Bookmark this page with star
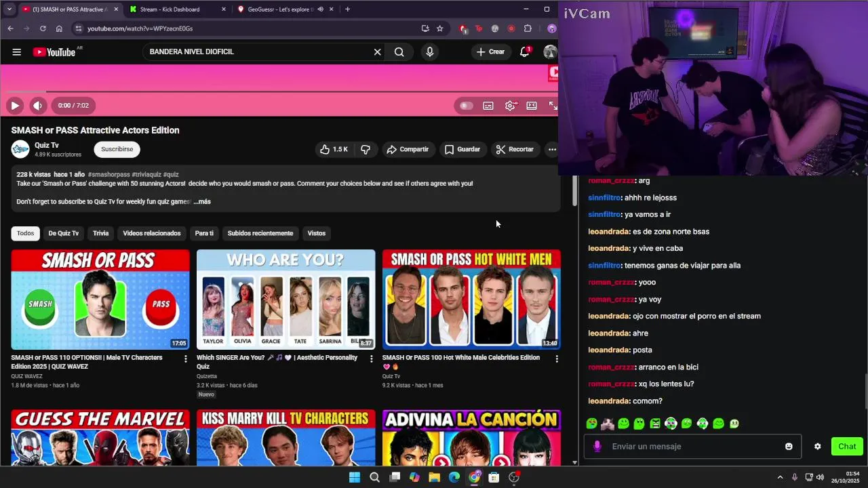Viewport: 868px width, 488px height. click(439, 28)
